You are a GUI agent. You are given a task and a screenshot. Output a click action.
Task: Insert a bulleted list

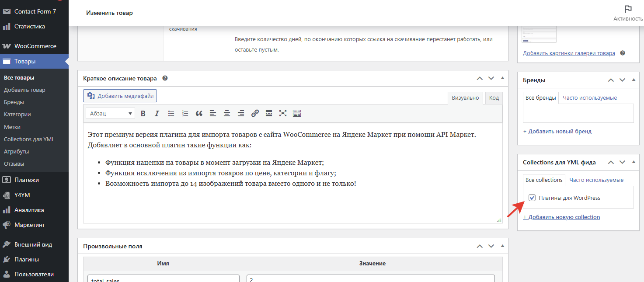pos(171,114)
